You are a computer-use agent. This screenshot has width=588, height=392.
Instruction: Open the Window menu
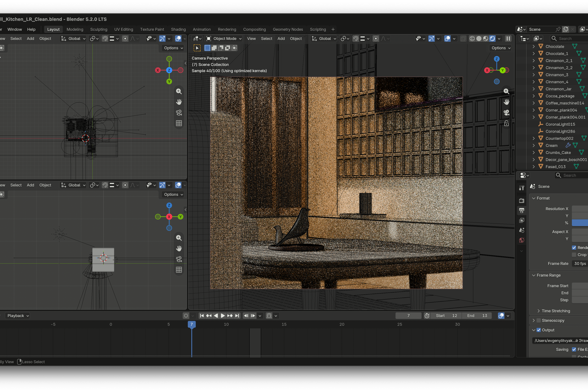pyautogui.click(x=14, y=29)
